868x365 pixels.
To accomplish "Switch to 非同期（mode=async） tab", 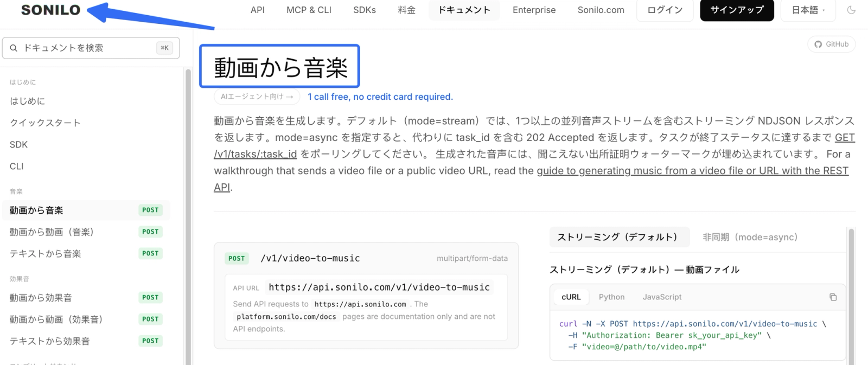I will [750, 237].
